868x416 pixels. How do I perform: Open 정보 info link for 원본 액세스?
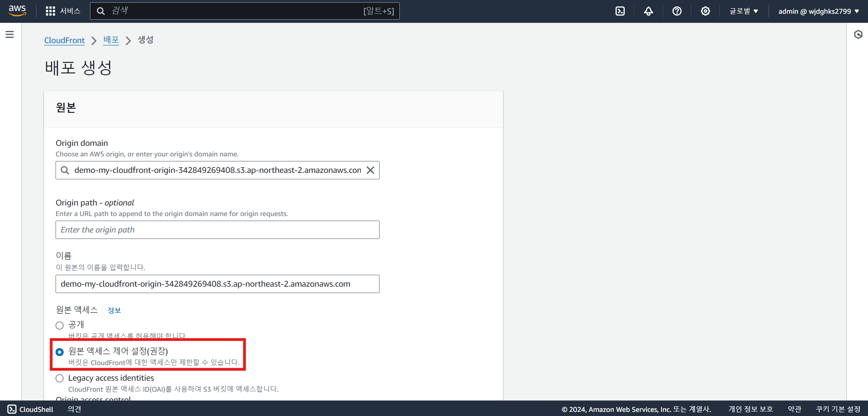pos(114,311)
